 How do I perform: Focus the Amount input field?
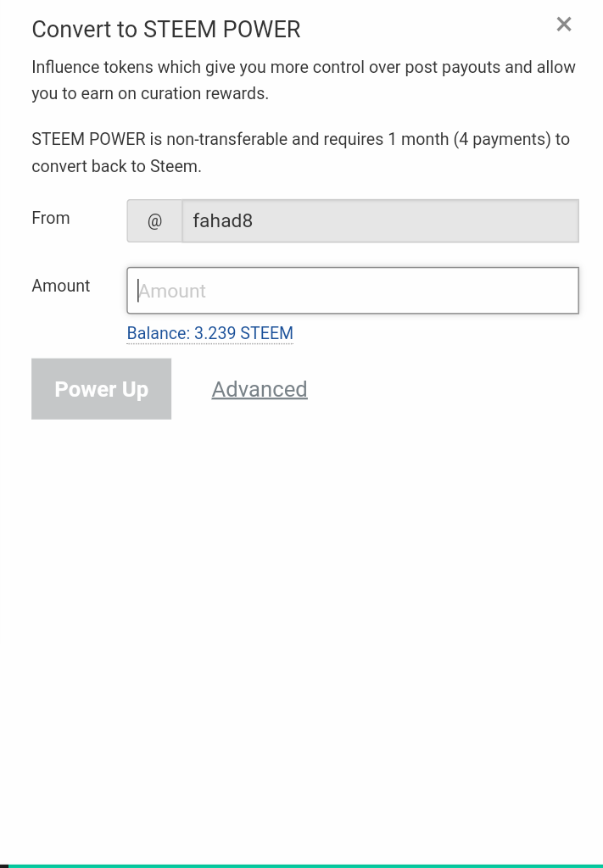pyautogui.click(x=353, y=291)
